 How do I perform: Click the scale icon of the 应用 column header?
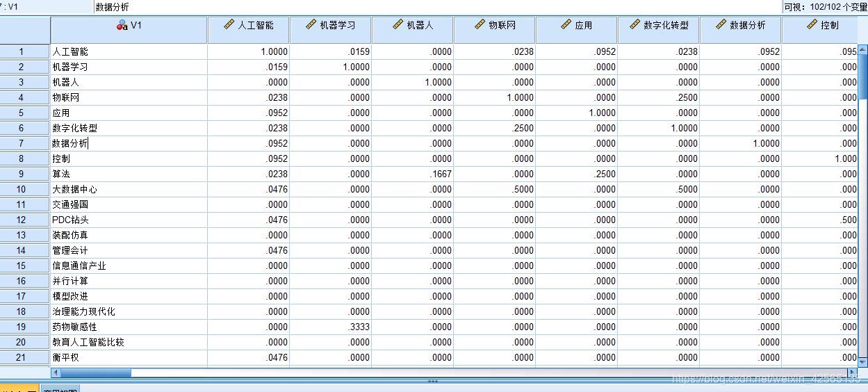coord(566,24)
